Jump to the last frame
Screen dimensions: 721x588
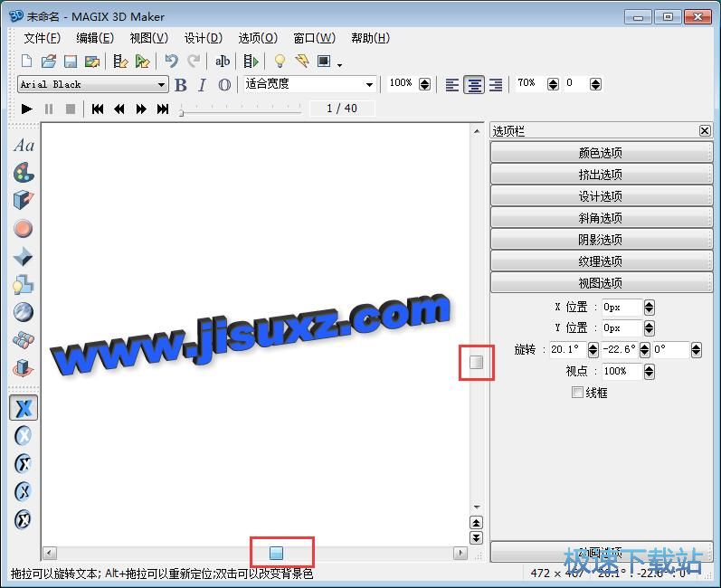(x=163, y=109)
